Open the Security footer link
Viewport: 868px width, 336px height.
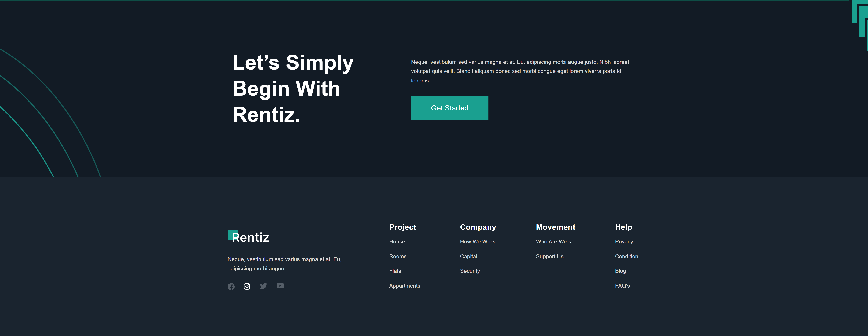(470, 271)
